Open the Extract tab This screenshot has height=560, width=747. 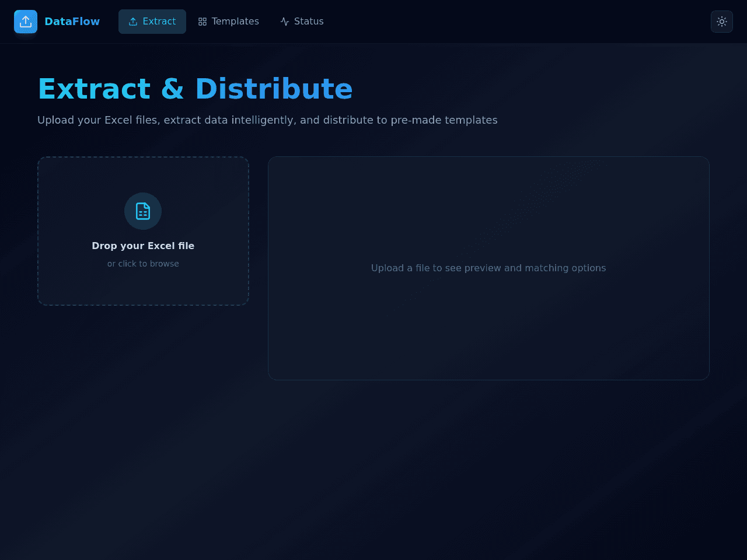tap(152, 22)
